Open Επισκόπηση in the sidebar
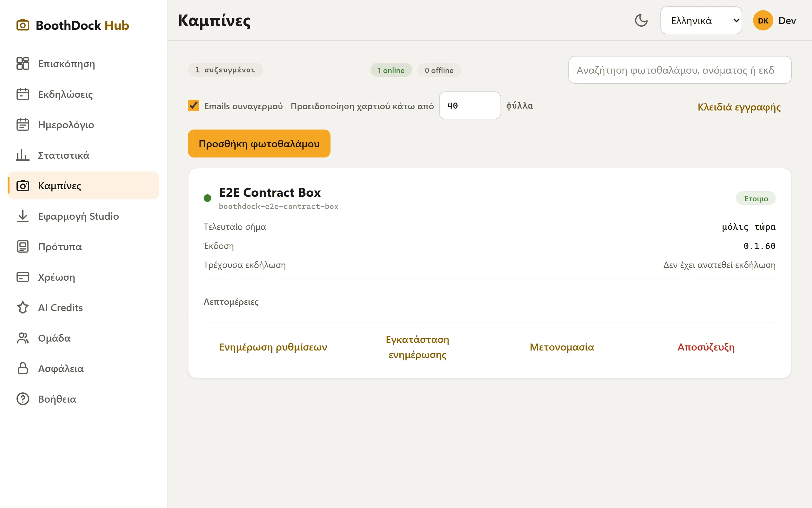The width and height of the screenshot is (812, 508). coord(83,63)
